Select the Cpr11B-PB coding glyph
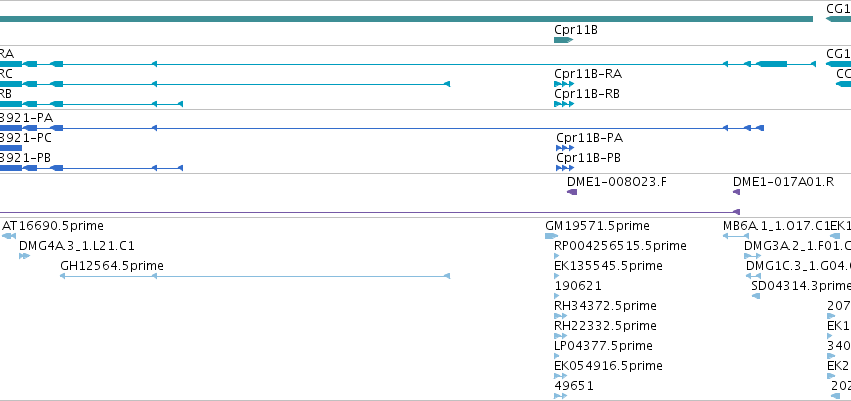Viewport: 851px width, 401px height. pos(565,168)
